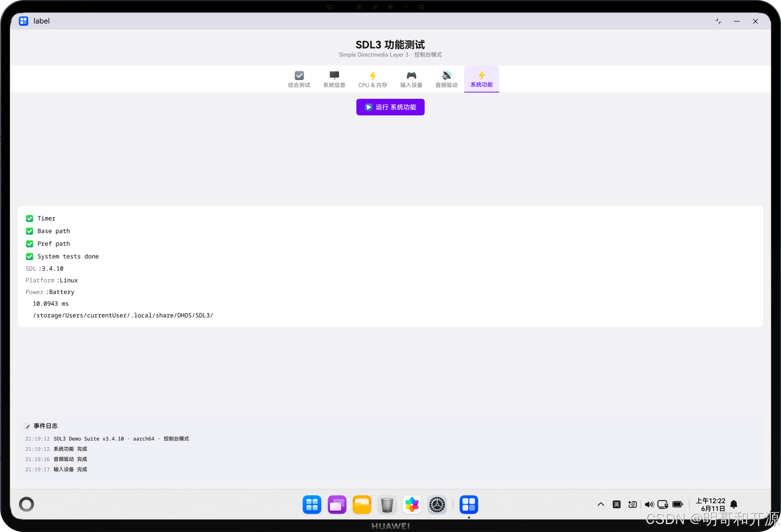Switch to the 音频驱动 tab
This screenshot has width=781, height=532.
coord(446,79)
